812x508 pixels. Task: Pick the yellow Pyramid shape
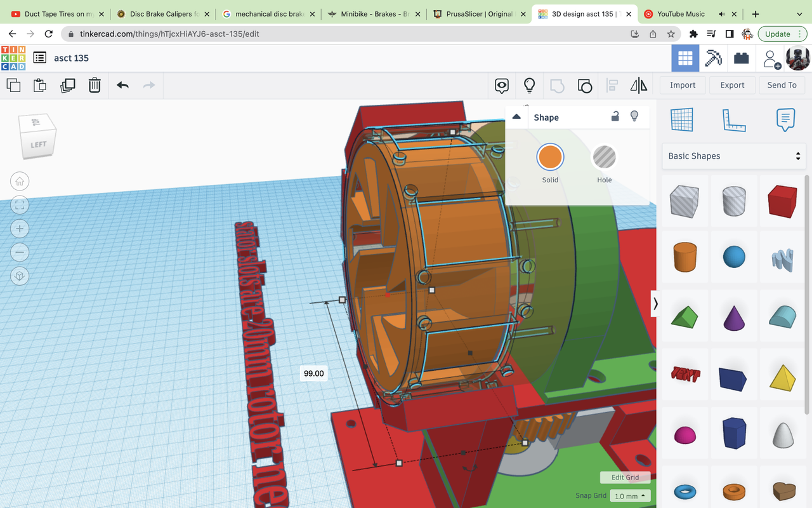[782, 377]
